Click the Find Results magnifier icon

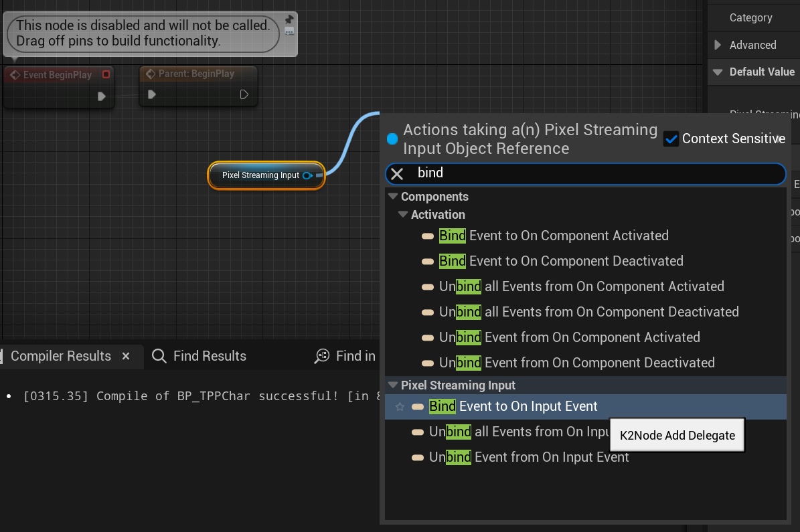(159, 356)
